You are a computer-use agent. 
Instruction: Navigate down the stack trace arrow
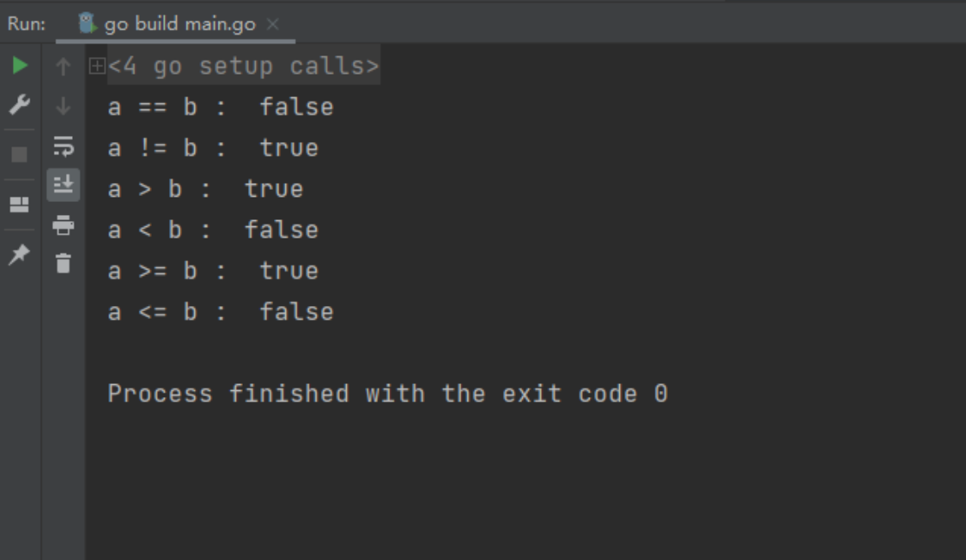[62, 107]
